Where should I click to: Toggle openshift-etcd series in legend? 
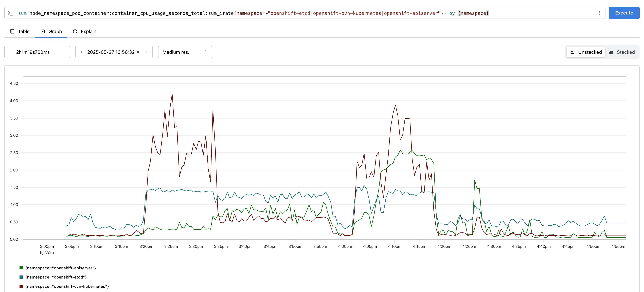pyautogui.click(x=56, y=277)
